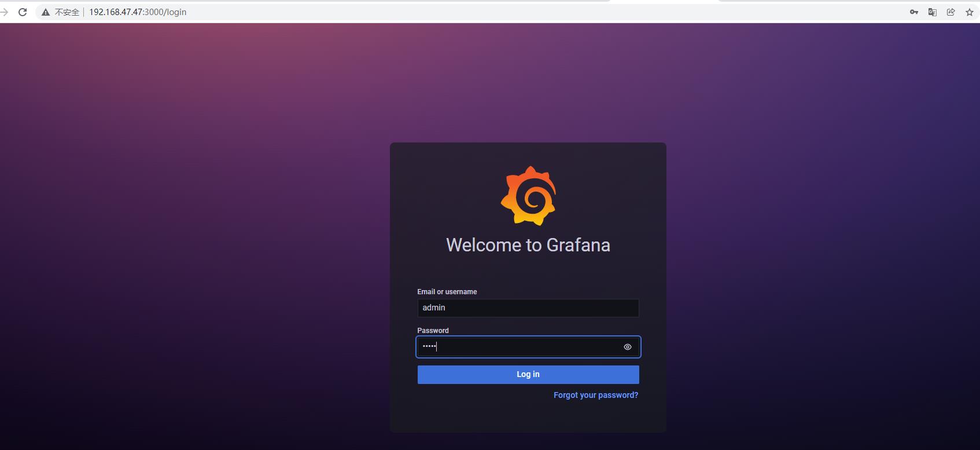Bookmark this page with the star icon
Viewport: 980px width, 450px height.
click(970, 12)
